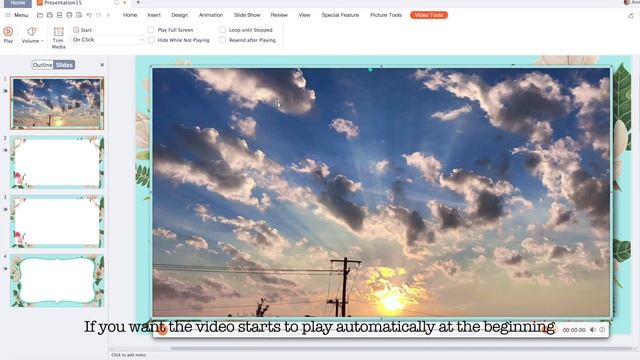Enable Rewind after Playing checkbox
Viewport: 640px width, 360px height.
[222, 40]
